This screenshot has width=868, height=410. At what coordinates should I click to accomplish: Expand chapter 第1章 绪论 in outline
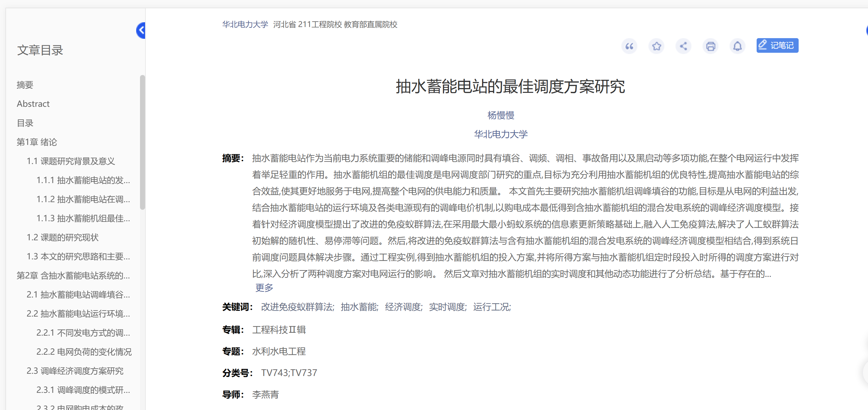(x=37, y=142)
